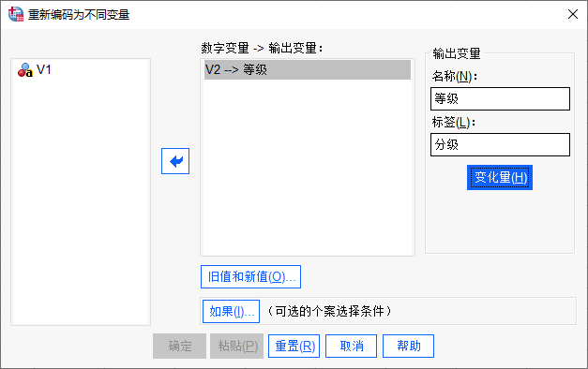
Task: Click the SPSS icon in title bar
Action: [x=16, y=14]
